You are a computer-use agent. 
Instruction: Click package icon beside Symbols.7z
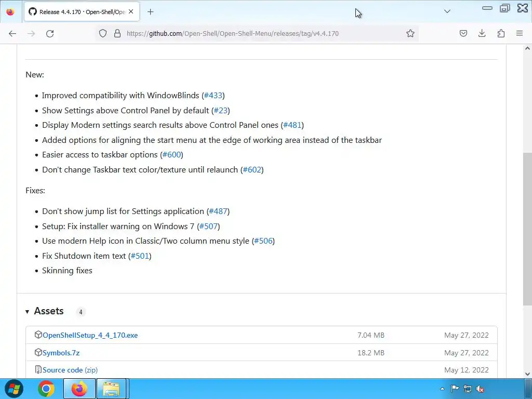tap(38, 353)
